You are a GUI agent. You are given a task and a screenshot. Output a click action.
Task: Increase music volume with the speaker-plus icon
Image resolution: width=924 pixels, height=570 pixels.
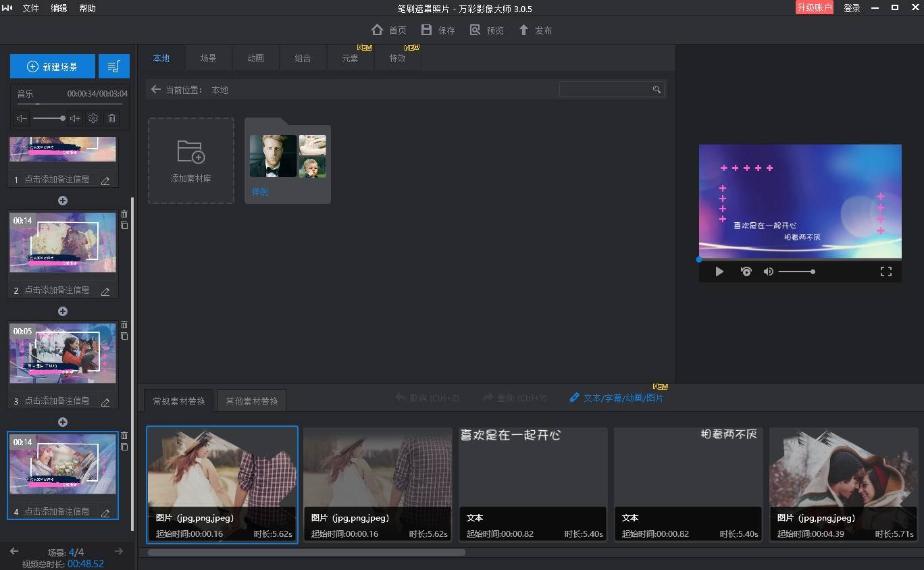click(75, 118)
